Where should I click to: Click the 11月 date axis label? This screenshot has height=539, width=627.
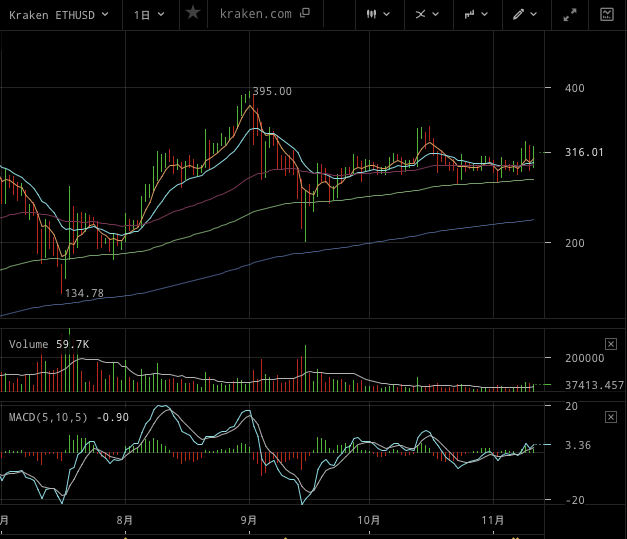493,520
